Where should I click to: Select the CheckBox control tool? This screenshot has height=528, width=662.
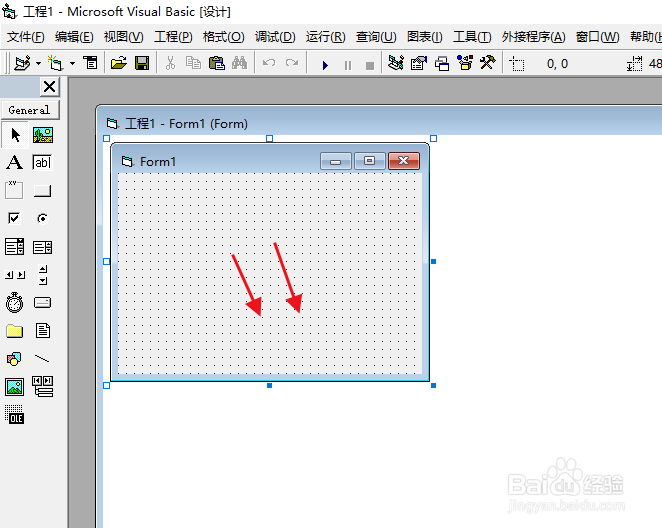click(x=14, y=218)
